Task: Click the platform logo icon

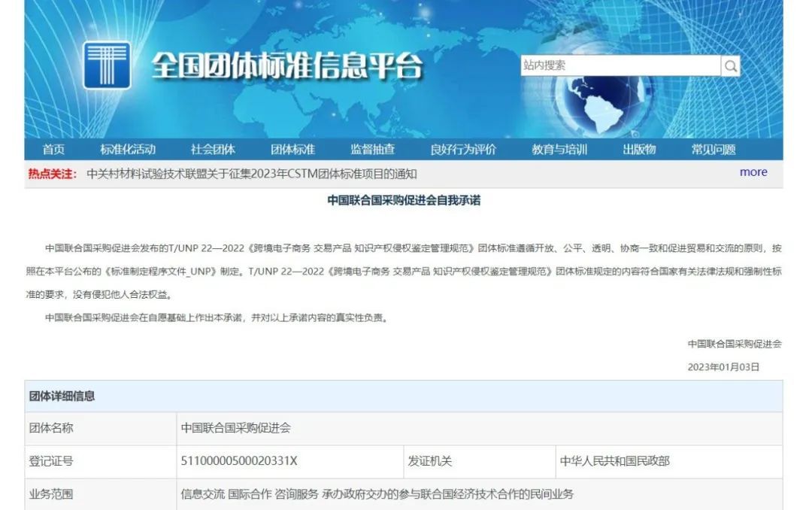Action: [107, 65]
